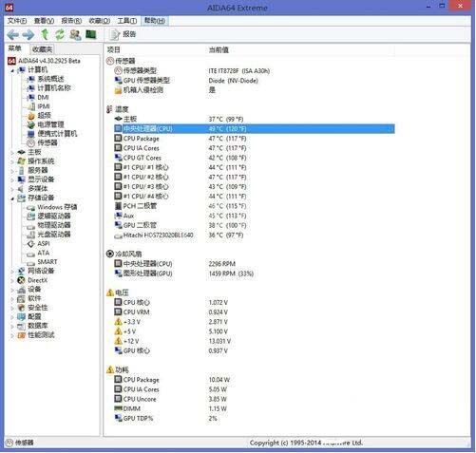Go back with the blue left arrow
Viewport: 476px width, 453px height.
pos(12,34)
